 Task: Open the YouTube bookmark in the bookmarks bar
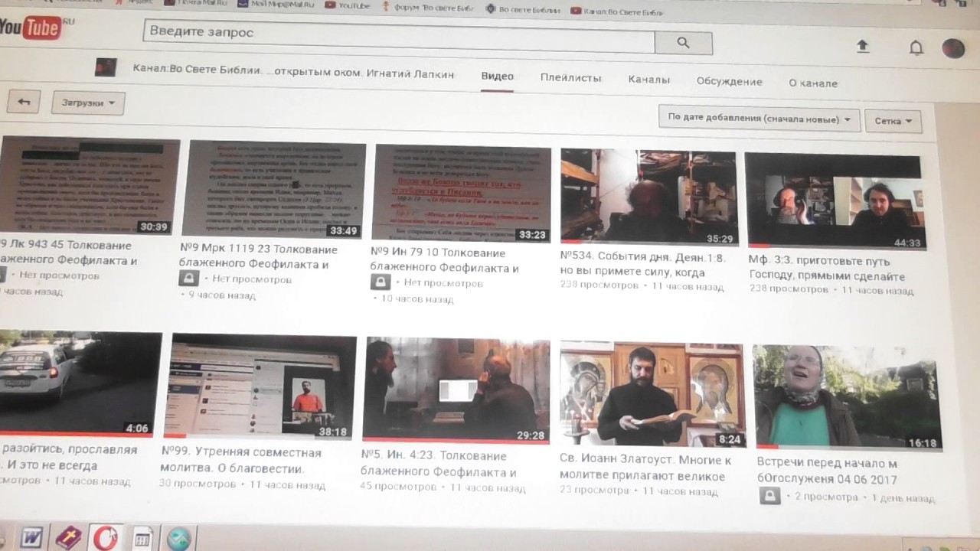tap(349, 5)
